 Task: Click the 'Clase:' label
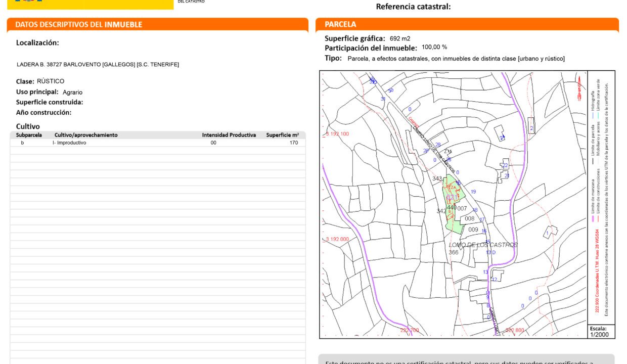pos(25,81)
